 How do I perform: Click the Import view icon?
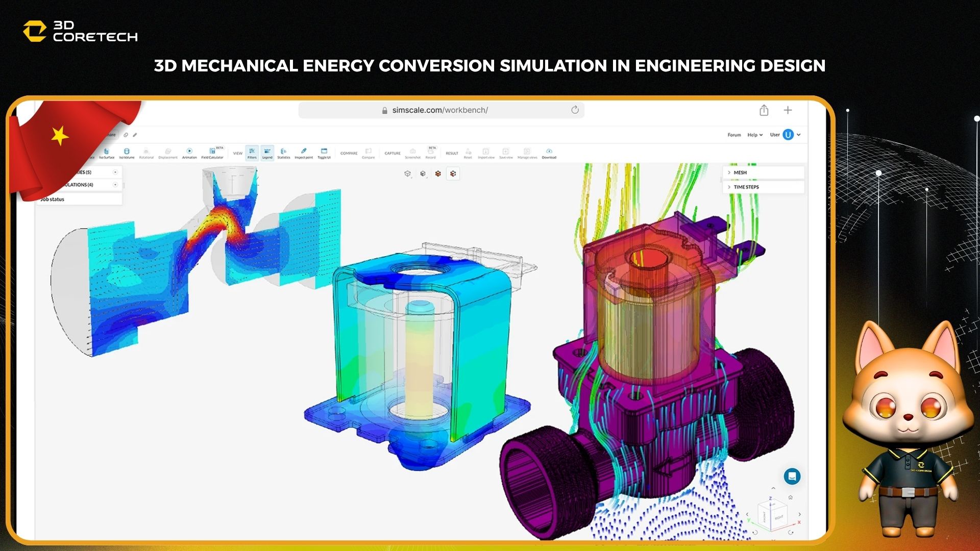[486, 153]
